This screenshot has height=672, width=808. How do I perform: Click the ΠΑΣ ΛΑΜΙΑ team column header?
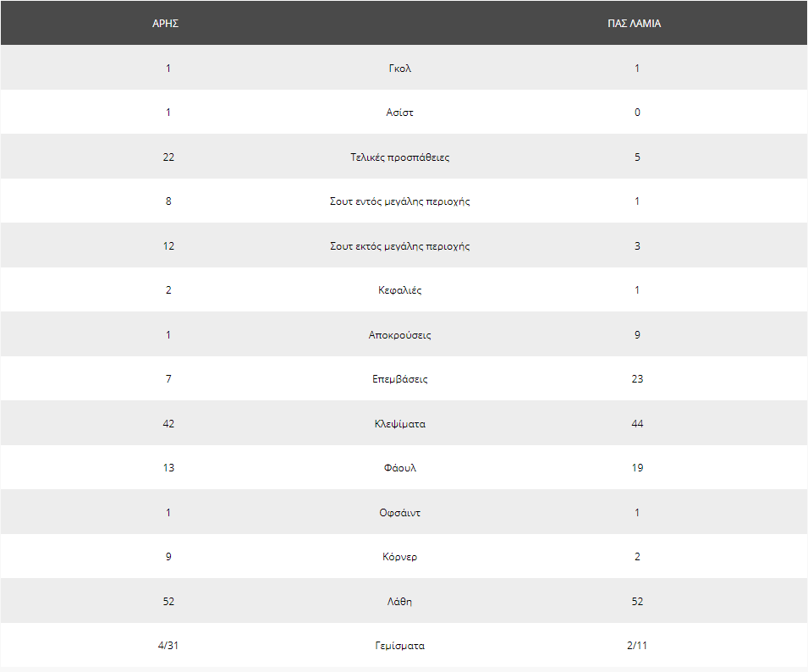click(634, 23)
